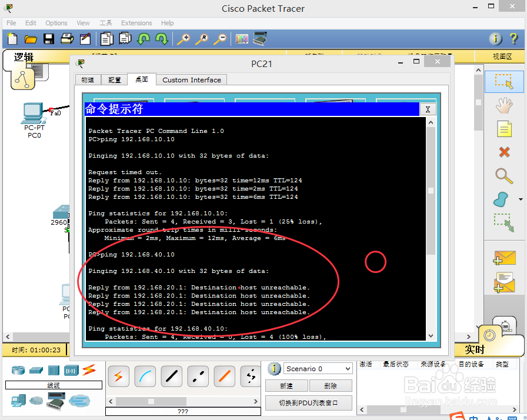Click the 视图区 viewport button
Screen dimensions: 527x420
click(x=502, y=56)
